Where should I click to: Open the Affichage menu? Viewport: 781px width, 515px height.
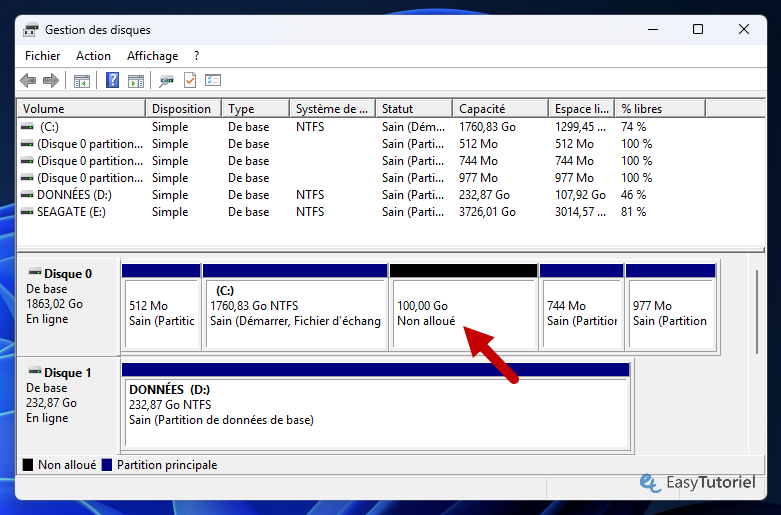[152, 56]
